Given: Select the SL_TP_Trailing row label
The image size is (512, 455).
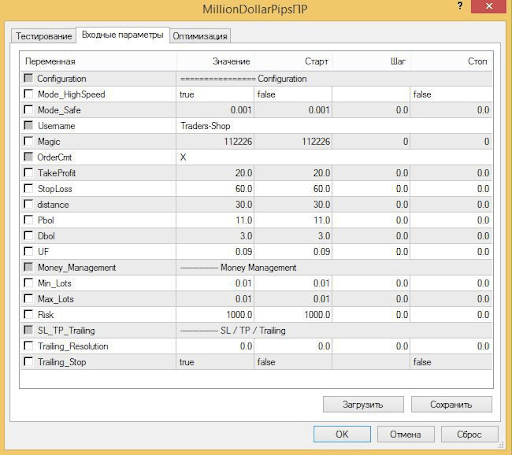Looking at the screenshot, I should pos(66,331).
